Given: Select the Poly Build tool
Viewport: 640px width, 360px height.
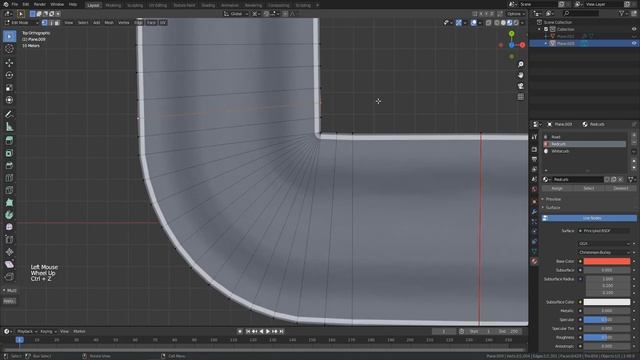Looking at the screenshot, I should tap(9, 202).
